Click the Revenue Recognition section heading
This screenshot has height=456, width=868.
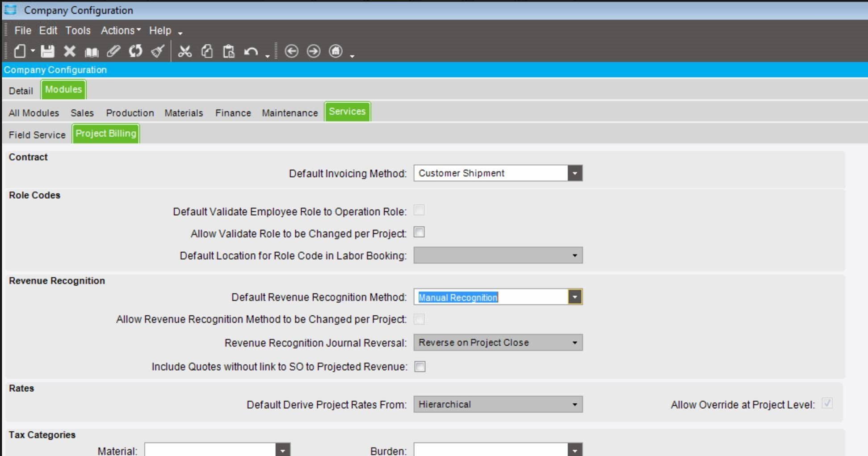click(x=57, y=280)
